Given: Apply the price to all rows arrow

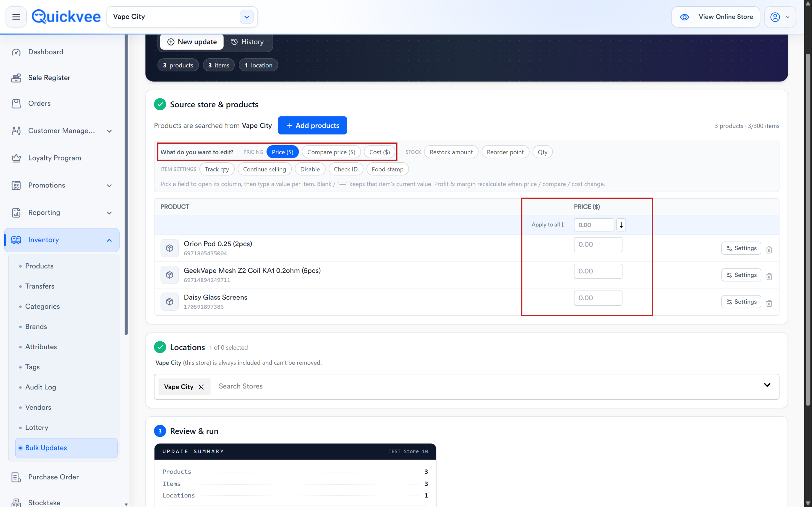Looking at the screenshot, I should [621, 225].
